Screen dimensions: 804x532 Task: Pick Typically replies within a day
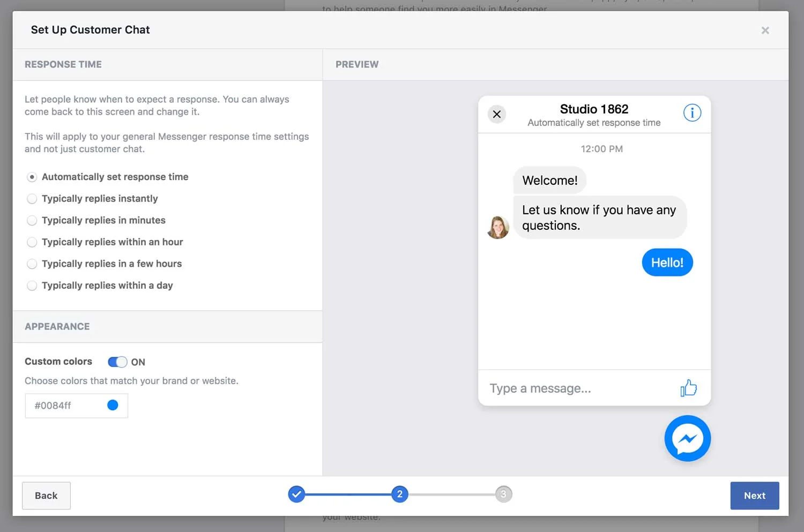tap(32, 286)
